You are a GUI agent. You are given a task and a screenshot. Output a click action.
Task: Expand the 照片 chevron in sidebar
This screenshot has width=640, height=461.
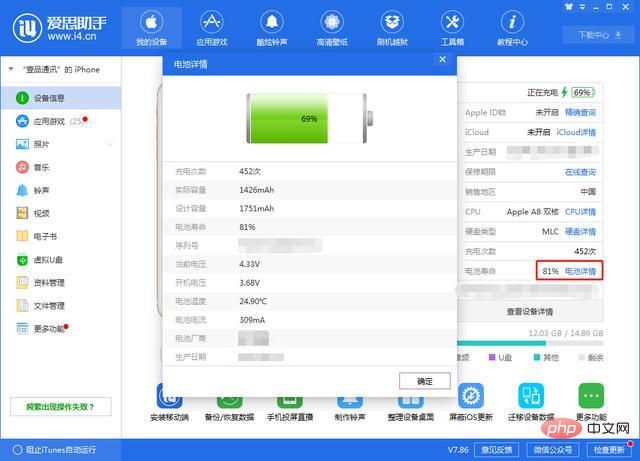point(110,144)
